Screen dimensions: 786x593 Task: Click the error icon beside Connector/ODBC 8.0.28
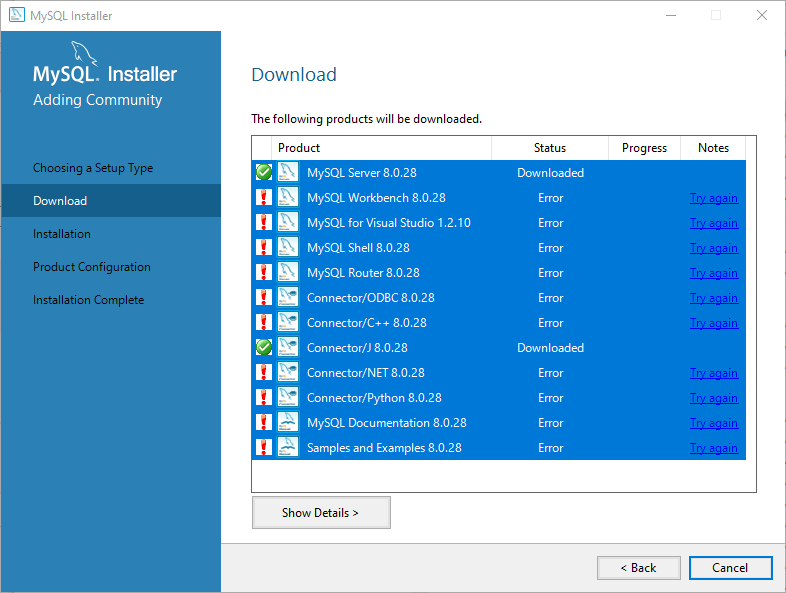[x=264, y=298]
